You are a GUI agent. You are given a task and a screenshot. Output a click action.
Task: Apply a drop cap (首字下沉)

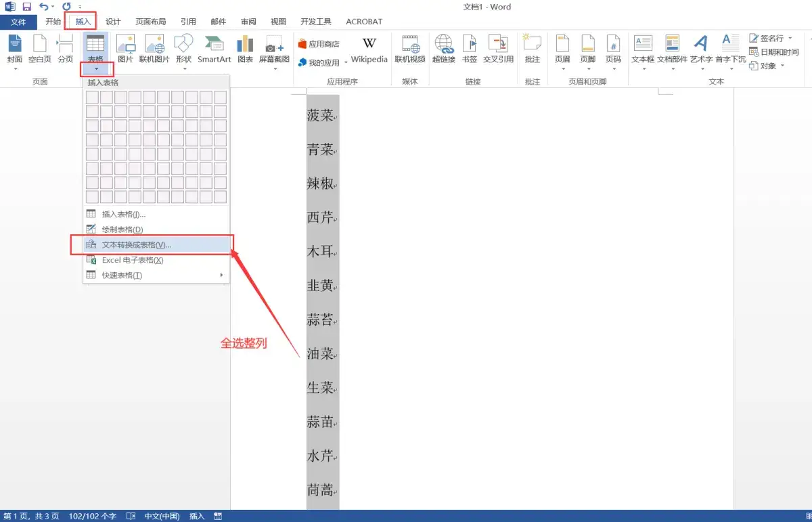point(731,51)
